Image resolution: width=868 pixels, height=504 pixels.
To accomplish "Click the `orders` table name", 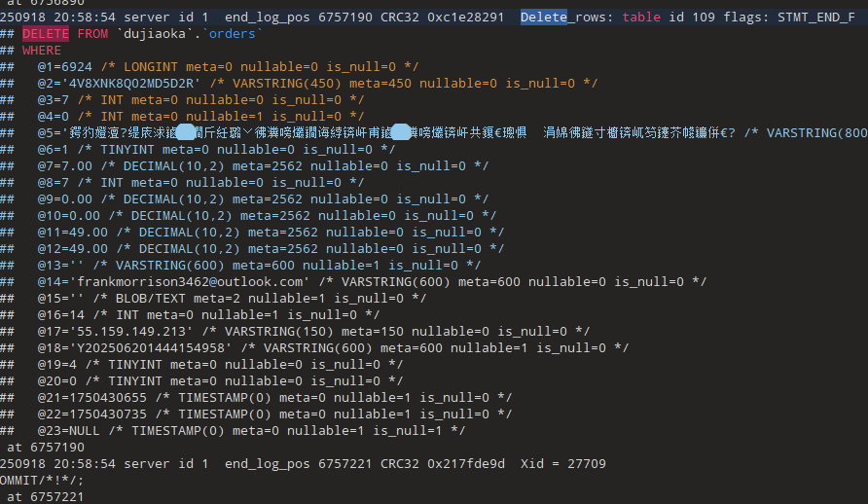I will tap(232, 33).
